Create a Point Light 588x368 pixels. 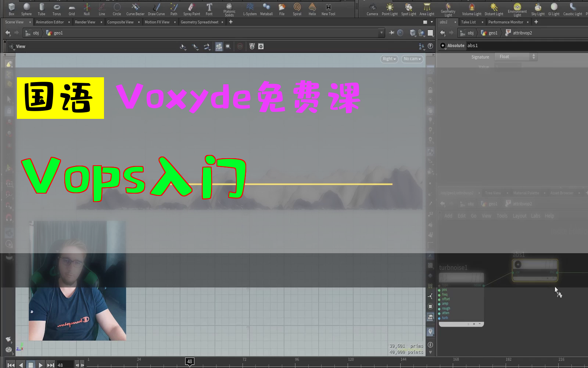click(x=390, y=9)
